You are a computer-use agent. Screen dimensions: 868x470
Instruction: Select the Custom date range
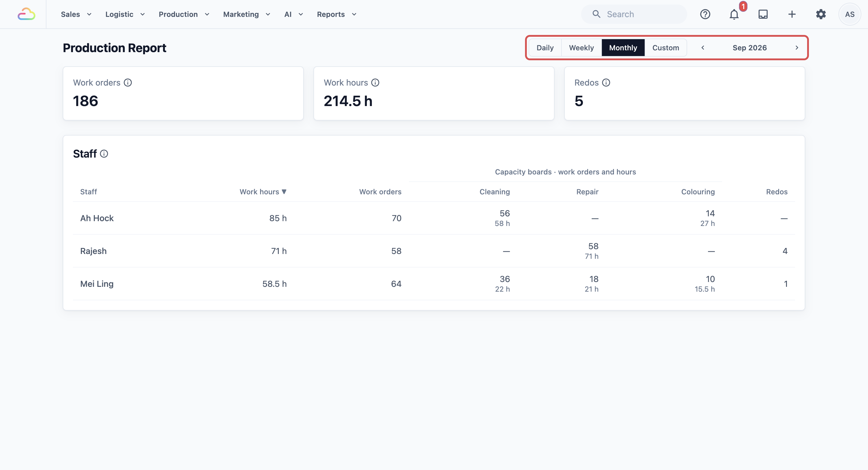click(x=665, y=48)
